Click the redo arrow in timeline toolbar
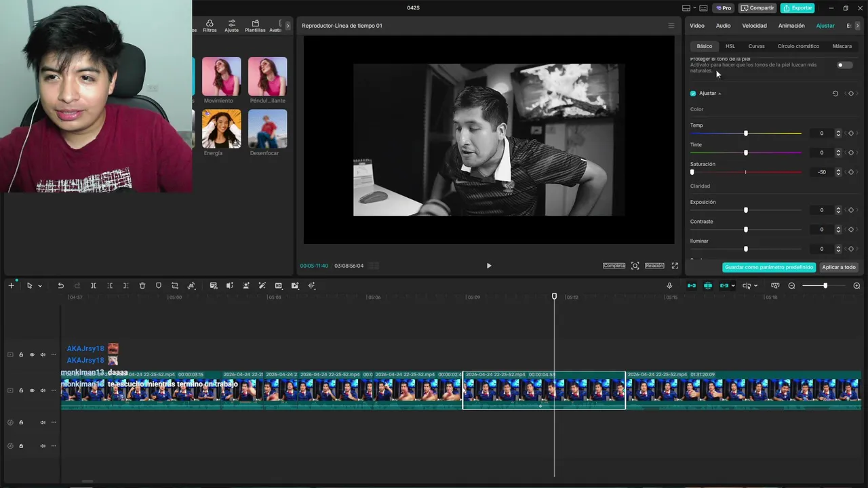 pyautogui.click(x=77, y=286)
